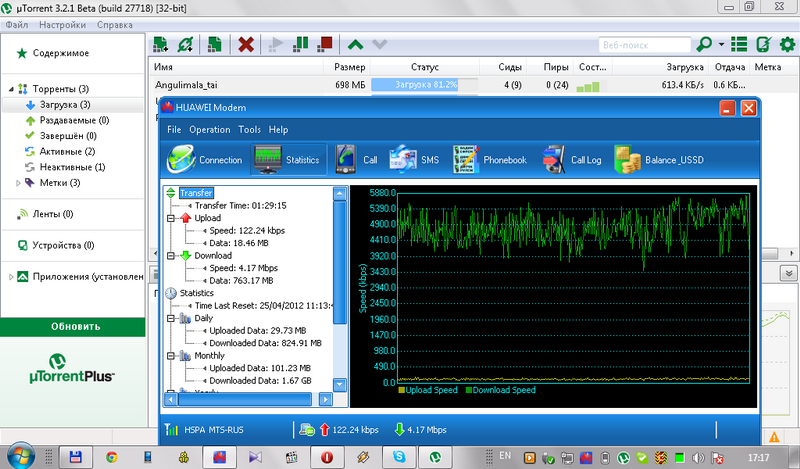The width and height of the screenshot is (800, 469).
Task: Click the Angulimala_tai download progress bar
Action: [426, 86]
